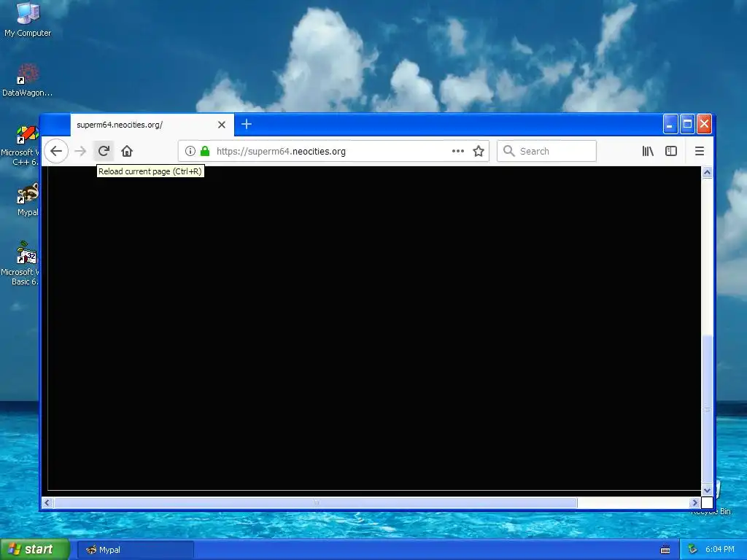The width and height of the screenshot is (747, 560).
Task: Click the Mypal taskbar button
Action: pyautogui.click(x=135, y=550)
